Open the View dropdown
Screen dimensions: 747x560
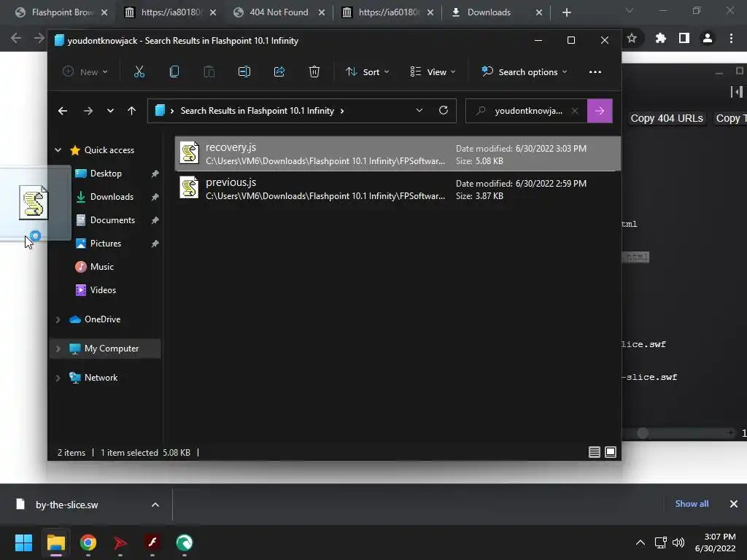click(x=433, y=72)
